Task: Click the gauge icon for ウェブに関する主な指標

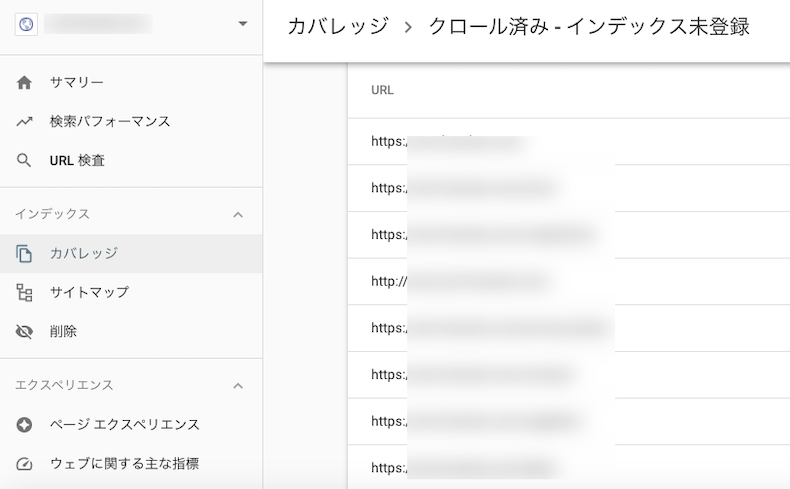Action: point(24,464)
